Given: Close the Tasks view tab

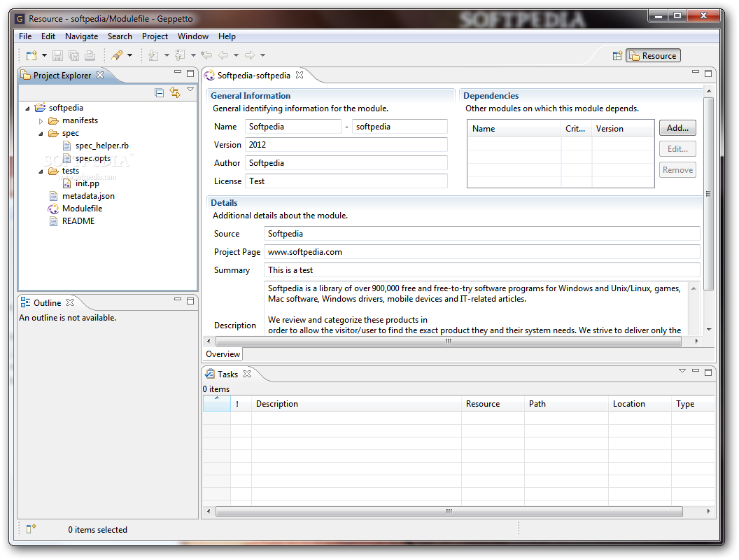Looking at the screenshot, I should point(247,374).
